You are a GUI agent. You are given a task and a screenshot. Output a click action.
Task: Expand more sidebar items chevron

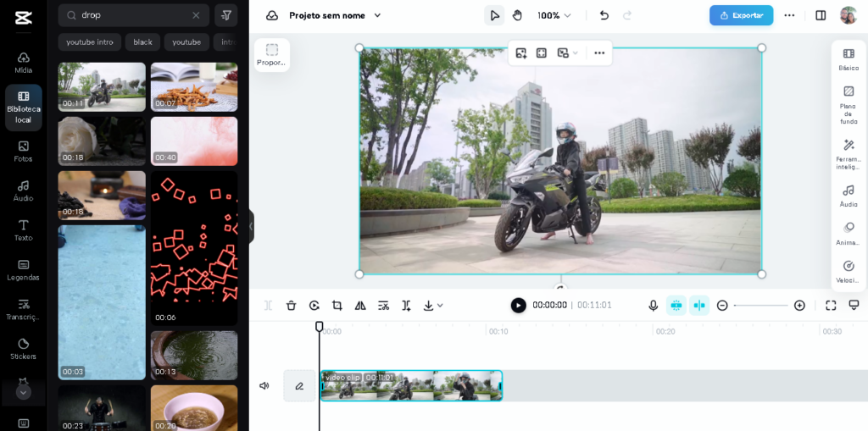(x=23, y=392)
